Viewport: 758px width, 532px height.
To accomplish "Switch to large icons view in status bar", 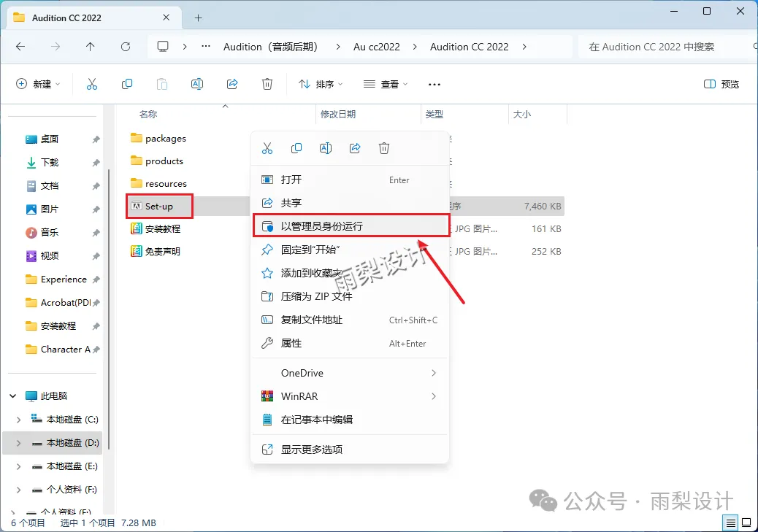I will point(746,523).
